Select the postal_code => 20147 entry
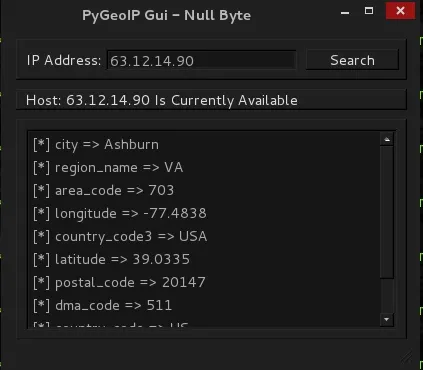 [x=119, y=283]
